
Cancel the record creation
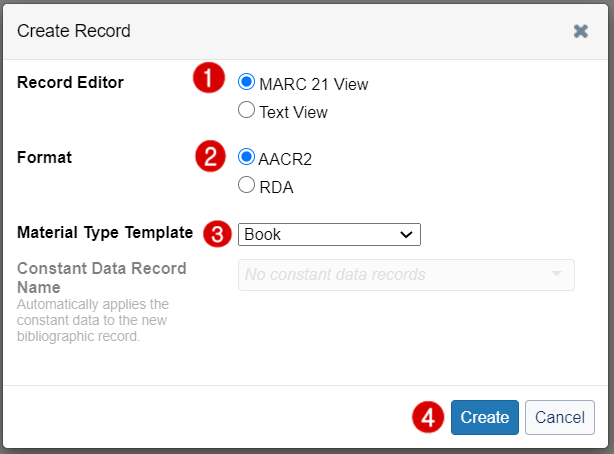(560, 417)
